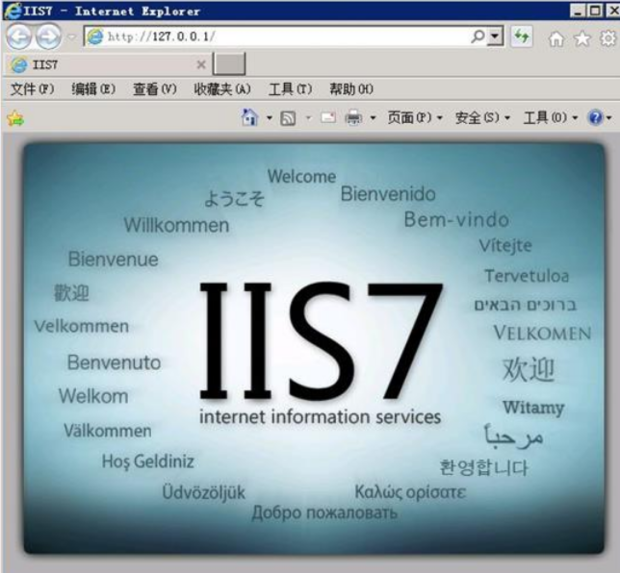Open the 文件(F) menu
Screen dimensions: 620x573
(x=32, y=89)
